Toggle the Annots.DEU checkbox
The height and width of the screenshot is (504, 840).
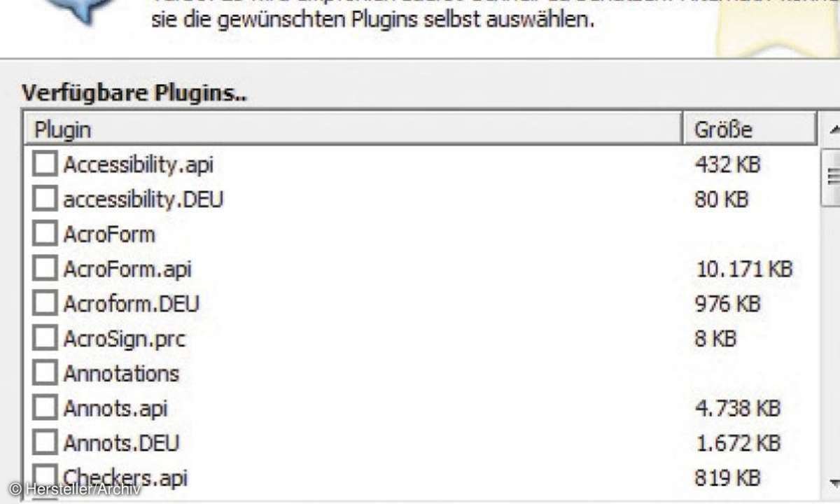point(45,443)
